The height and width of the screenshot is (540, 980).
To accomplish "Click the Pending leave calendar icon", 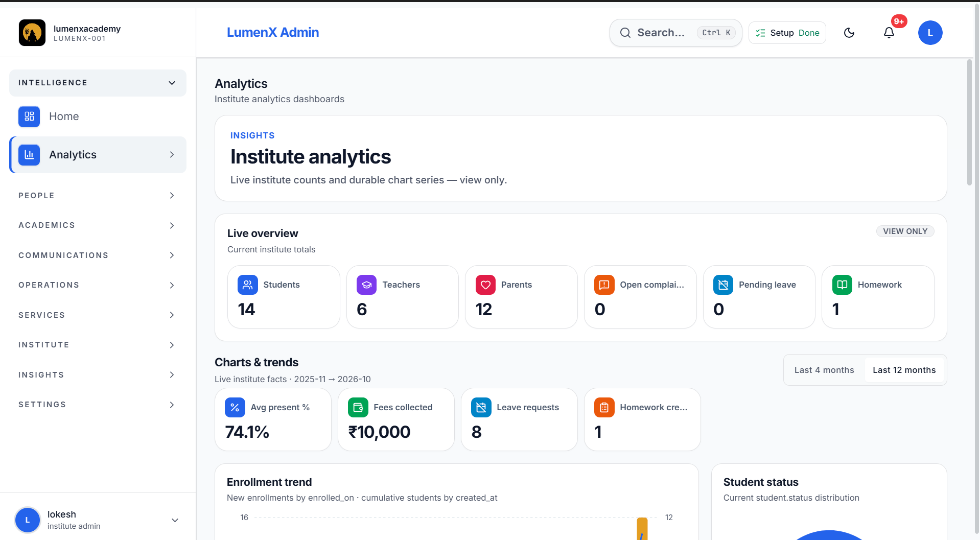I will 724,285.
